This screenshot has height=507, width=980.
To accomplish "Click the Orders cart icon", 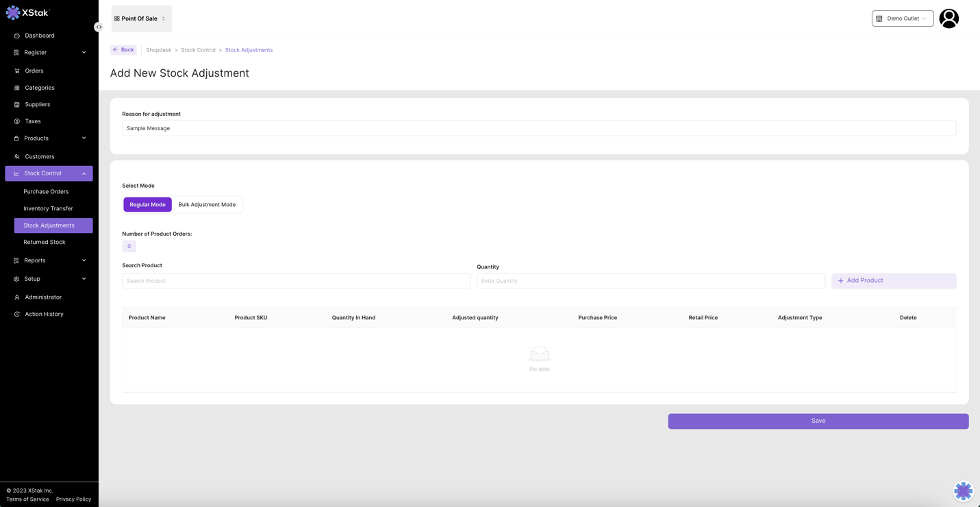I will point(17,71).
